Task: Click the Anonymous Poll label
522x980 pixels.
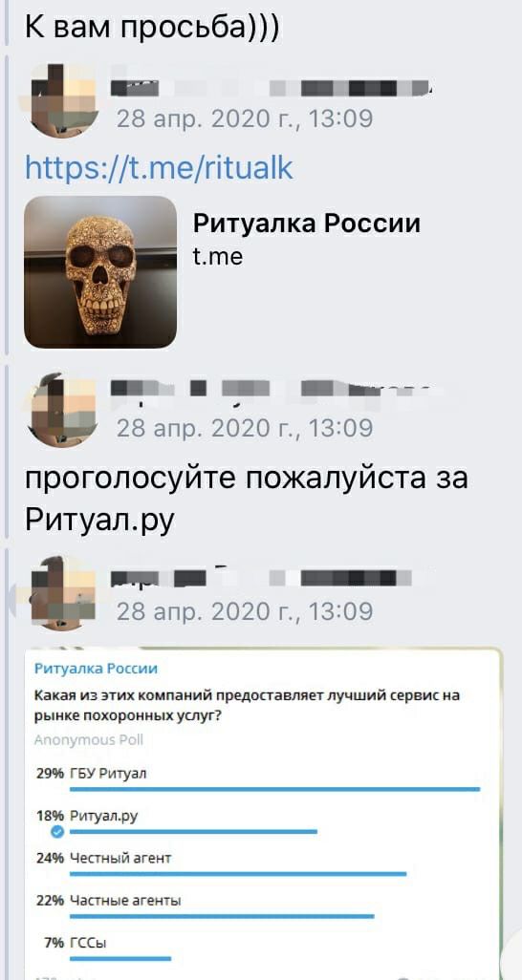Action: pyautogui.click(x=88, y=740)
